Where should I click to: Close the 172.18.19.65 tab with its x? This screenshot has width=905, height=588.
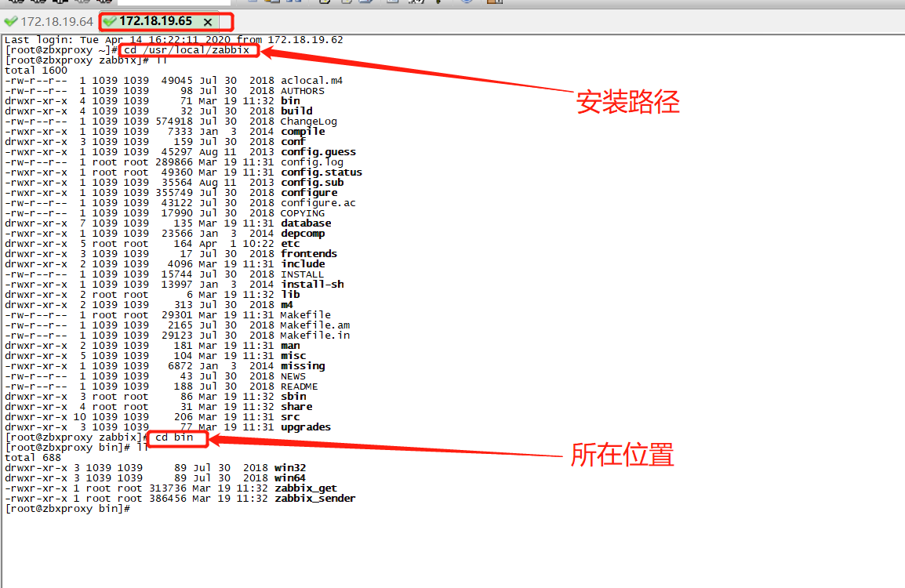(208, 22)
